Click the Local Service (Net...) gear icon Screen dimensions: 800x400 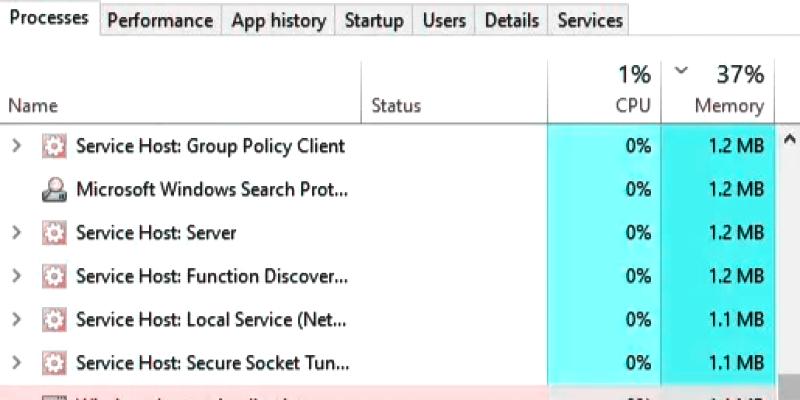tap(54, 320)
